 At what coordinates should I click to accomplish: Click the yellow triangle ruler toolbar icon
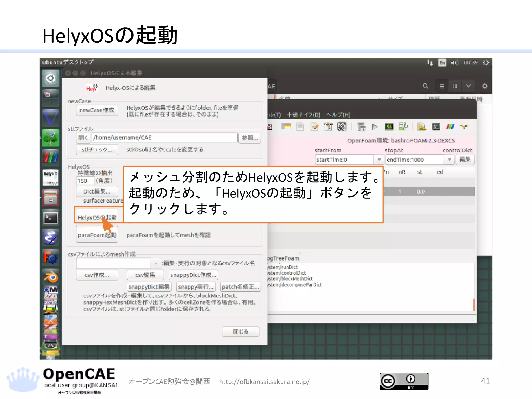[x=422, y=127]
